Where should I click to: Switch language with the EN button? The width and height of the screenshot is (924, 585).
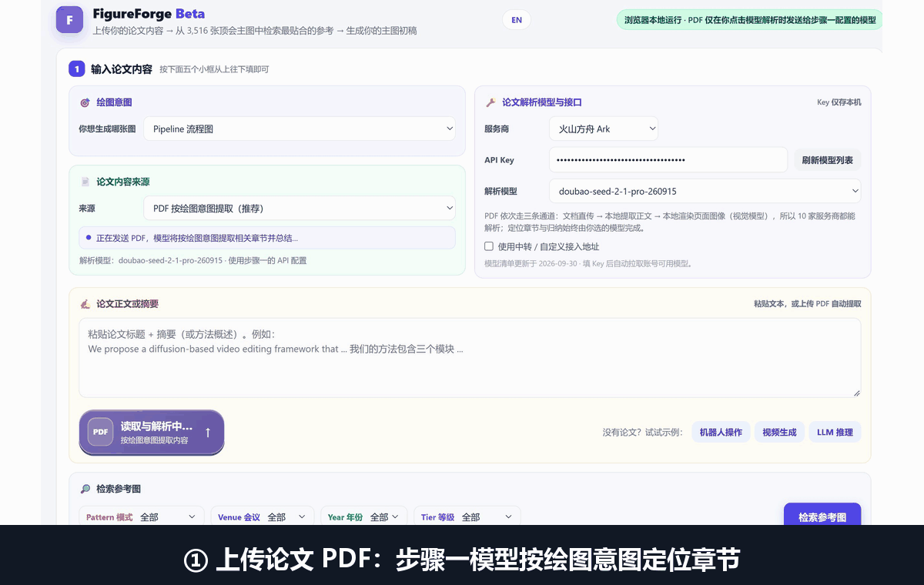(x=517, y=20)
